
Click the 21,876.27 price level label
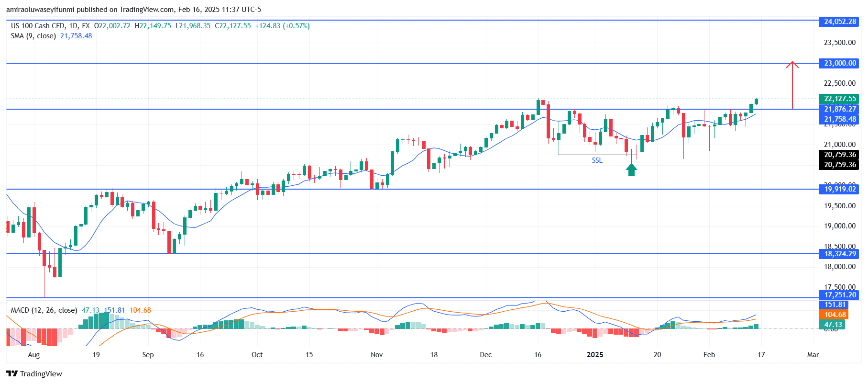click(839, 109)
